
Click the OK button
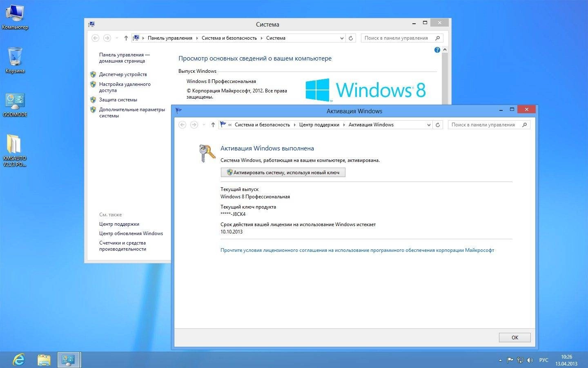tap(514, 337)
